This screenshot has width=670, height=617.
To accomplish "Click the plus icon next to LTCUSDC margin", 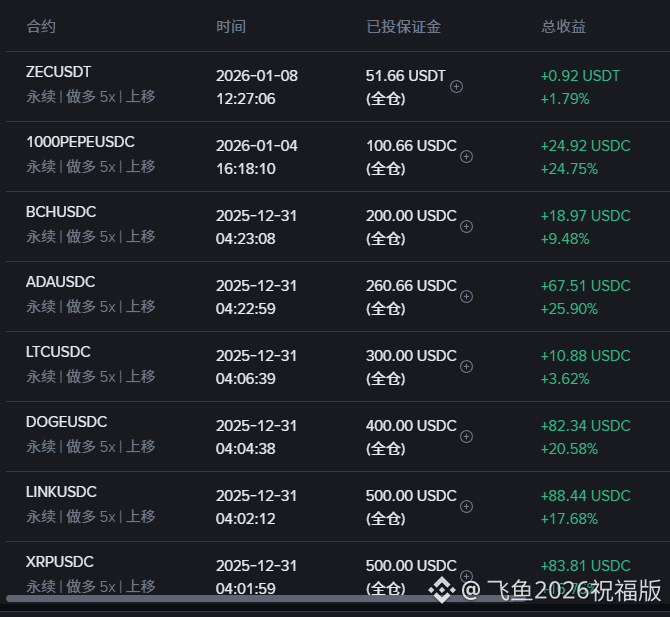I will coord(466,367).
